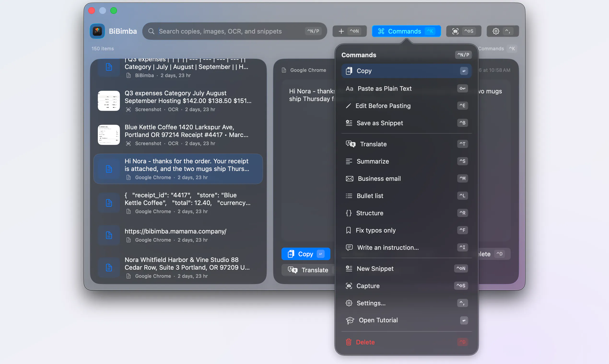The width and height of the screenshot is (609, 364).
Task: Choose Save as Snippet command
Action: click(x=406, y=123)
